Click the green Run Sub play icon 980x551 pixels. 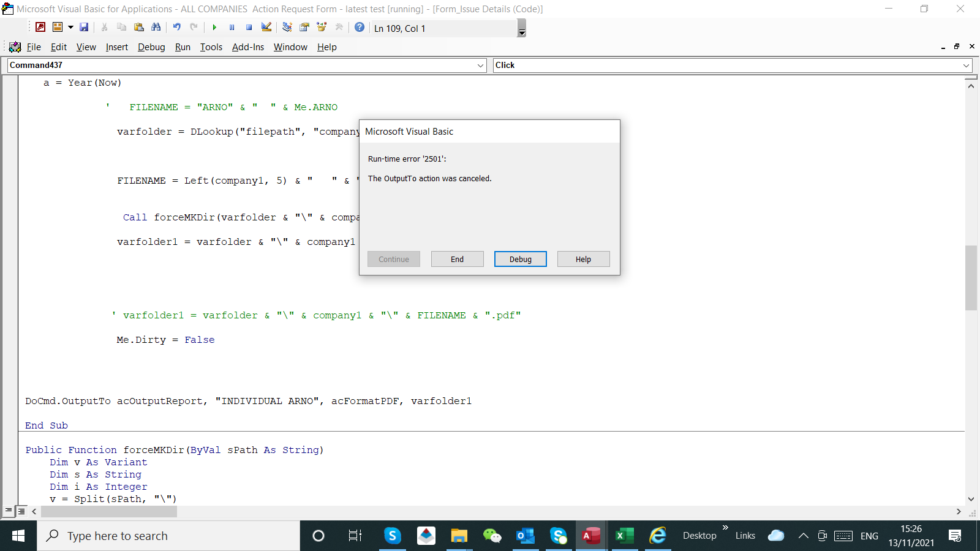coord(214,28)
